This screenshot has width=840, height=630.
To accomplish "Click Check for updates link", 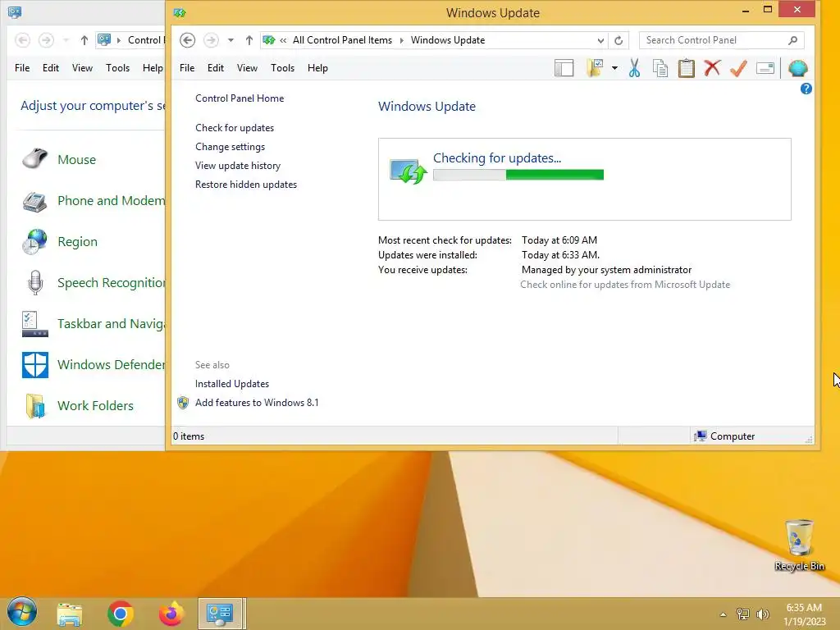I will pyautogui.click(x=235, y=127).
